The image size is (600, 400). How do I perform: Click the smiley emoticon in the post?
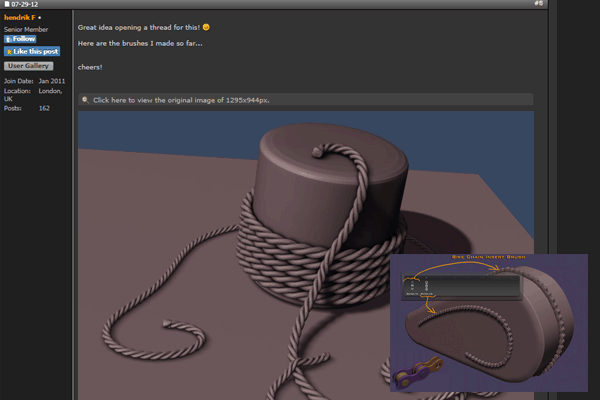coord(206,28)
